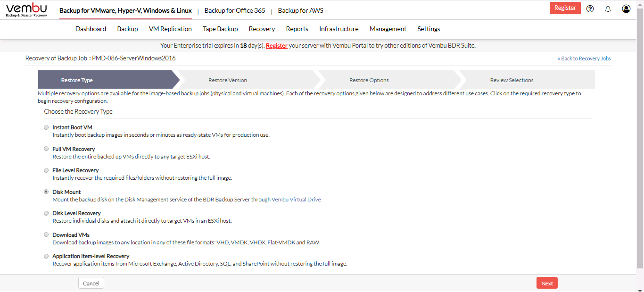Image resolution: width=644 pixels, height=292 pixels.
Task: Click the Register link in trial notice
Action: (277, 46)
